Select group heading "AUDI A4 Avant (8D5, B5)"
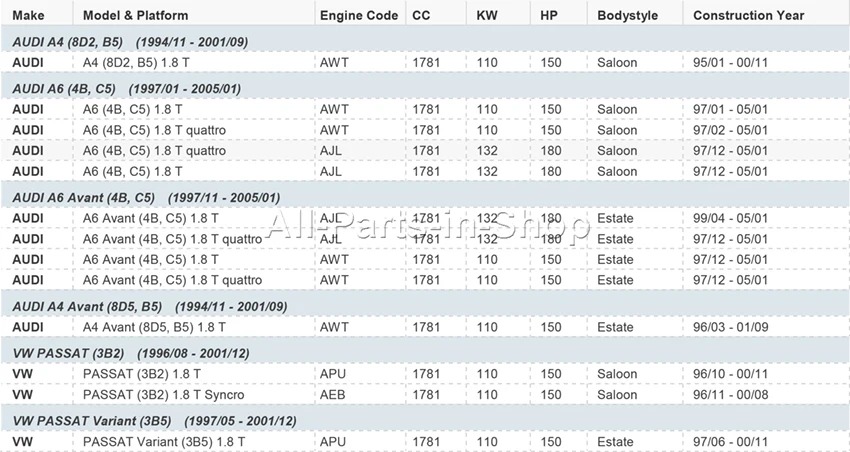 pyautogui.click(x=87, y=307)
